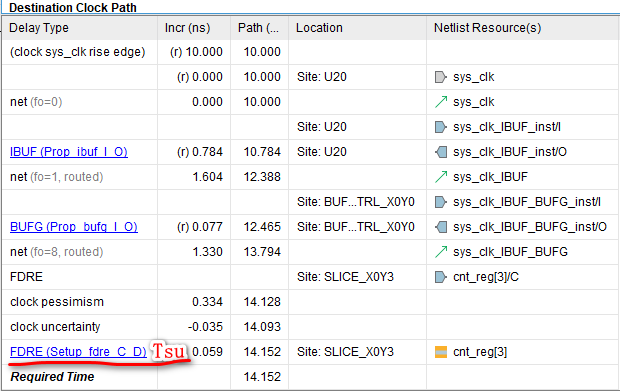The height and width of the screenshot is (391, 620).
Task: Select the clock pessimism row
Action: tap(311, 302)
